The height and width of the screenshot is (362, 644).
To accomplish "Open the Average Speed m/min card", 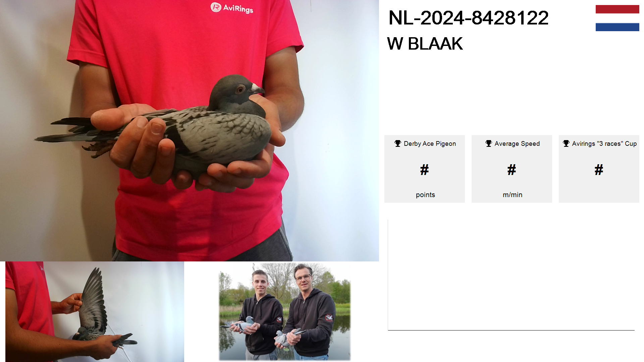I will pyautogui.click(x=512, y=169).
